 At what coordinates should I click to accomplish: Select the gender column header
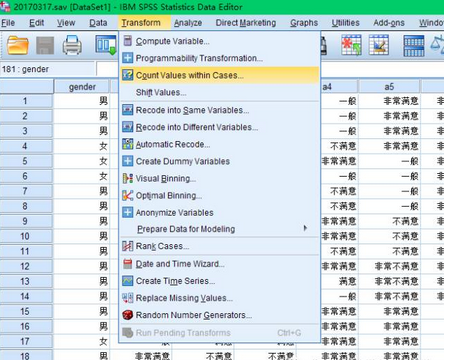pos(82,87)
